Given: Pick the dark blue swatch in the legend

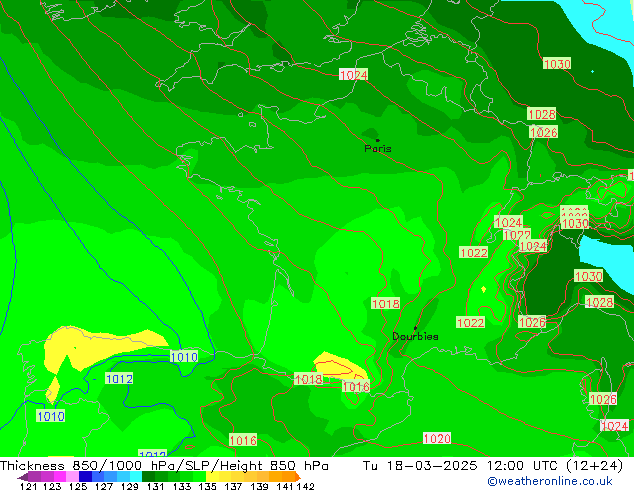Looking at the screenshot, I should pos(85,476).
